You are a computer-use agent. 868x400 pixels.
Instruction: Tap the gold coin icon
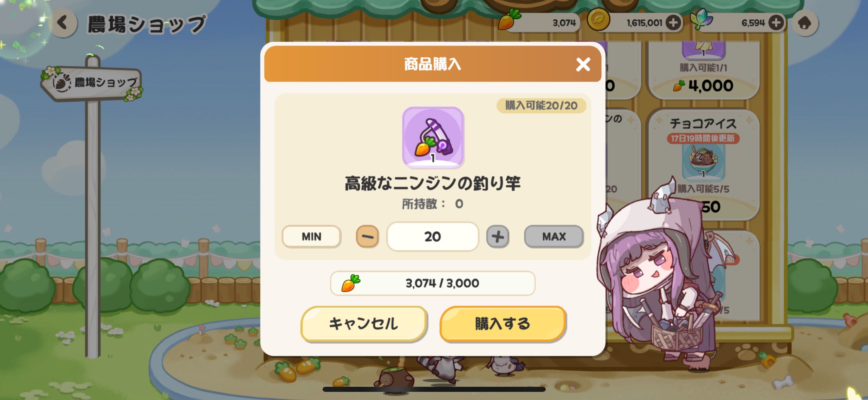pos(598,20)
